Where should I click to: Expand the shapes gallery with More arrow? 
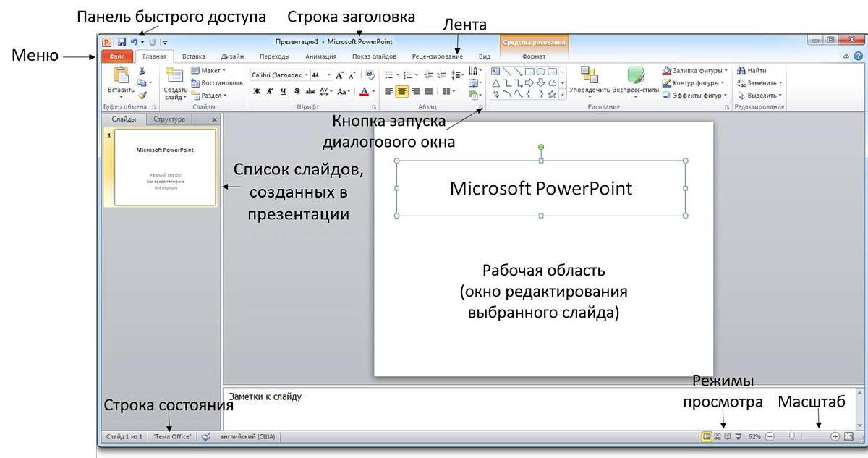click(562, 95)
